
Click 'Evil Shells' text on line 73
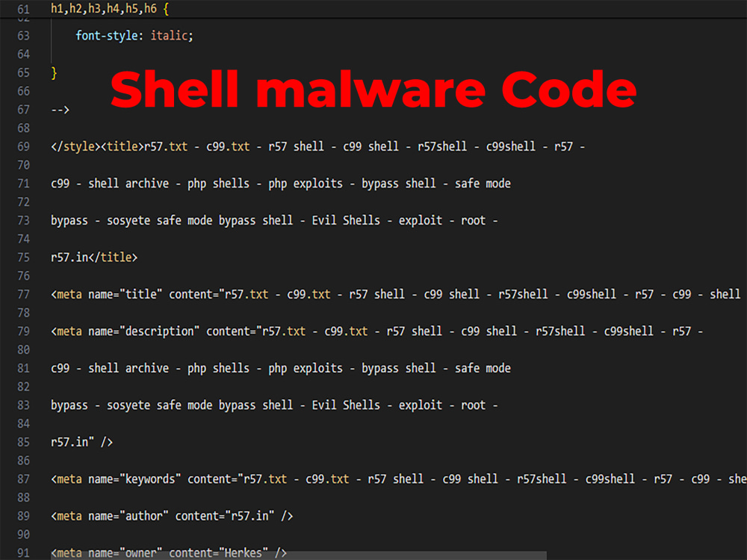pyautogui.click(x=346, y=220)
